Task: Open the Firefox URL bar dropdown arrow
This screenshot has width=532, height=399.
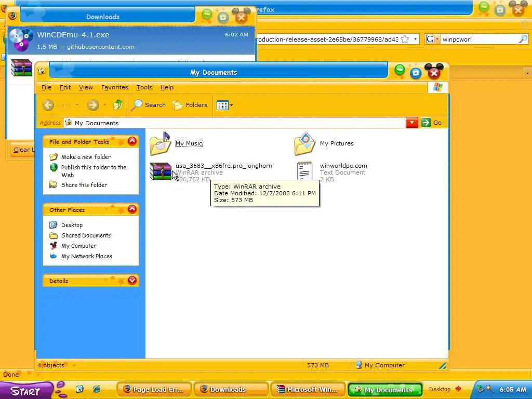Action: click(x=415, y=39)
